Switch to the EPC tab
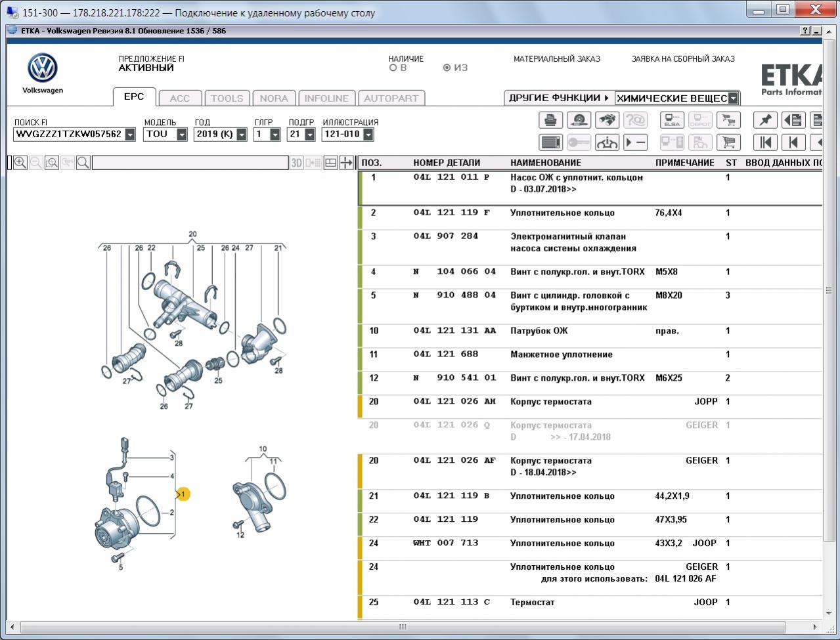Viewport: 840px width, 640px height. point(134,96)
